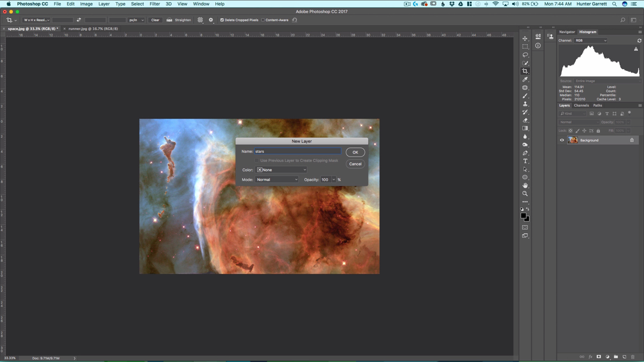
Task: Open the Image menu
Action: click(x=86, y=4)
